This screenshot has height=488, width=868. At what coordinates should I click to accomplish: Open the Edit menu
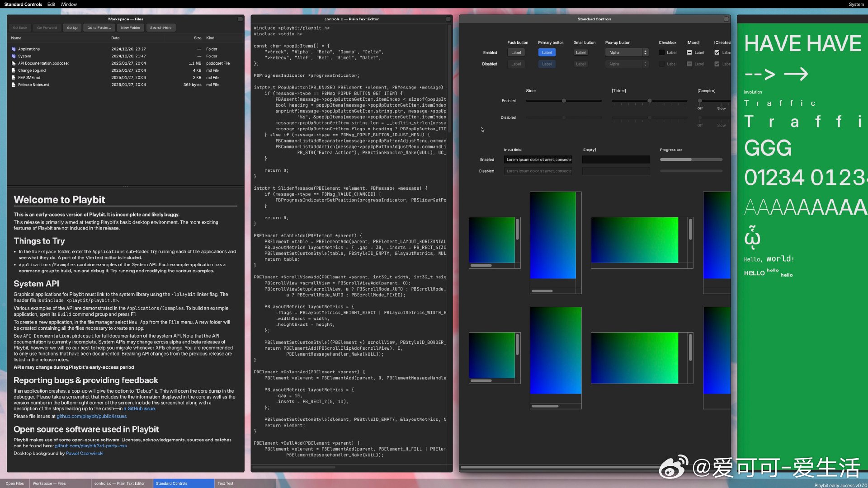point(51,4)
